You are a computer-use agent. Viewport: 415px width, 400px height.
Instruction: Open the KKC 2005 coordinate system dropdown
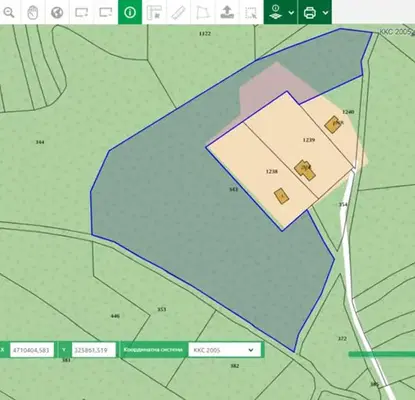point(224,350)
